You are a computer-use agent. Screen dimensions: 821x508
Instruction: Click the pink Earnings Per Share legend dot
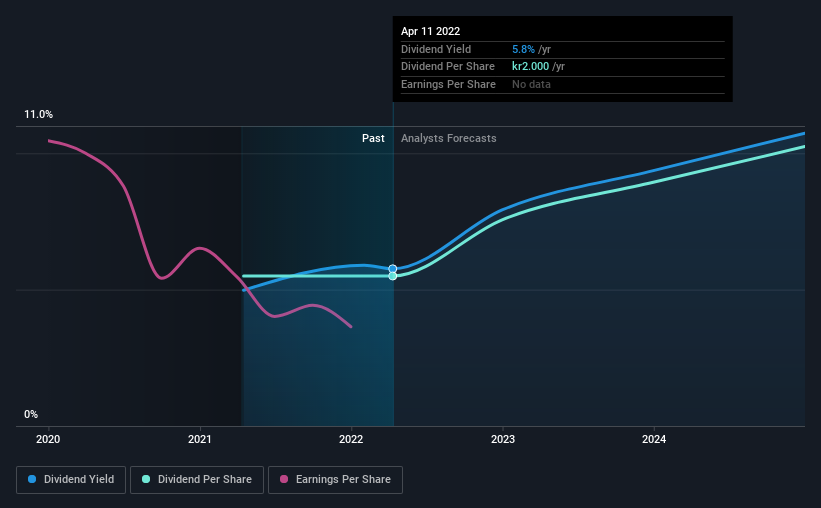(284, 479)
